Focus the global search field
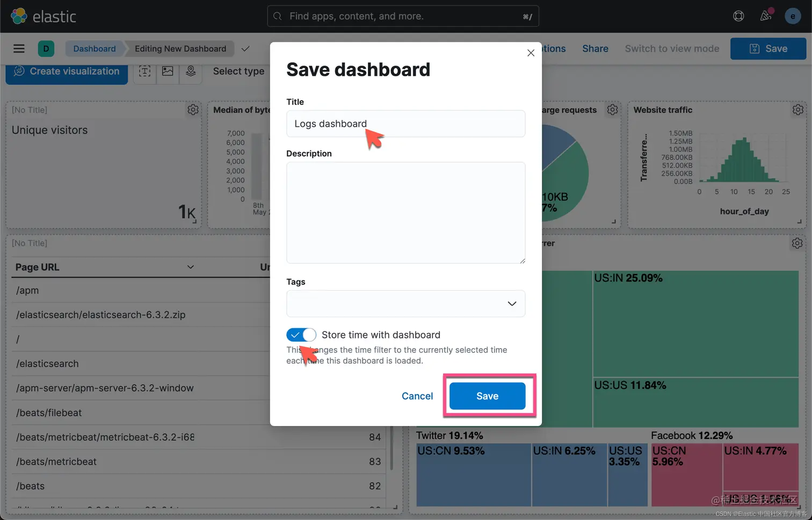 point(403,16)
